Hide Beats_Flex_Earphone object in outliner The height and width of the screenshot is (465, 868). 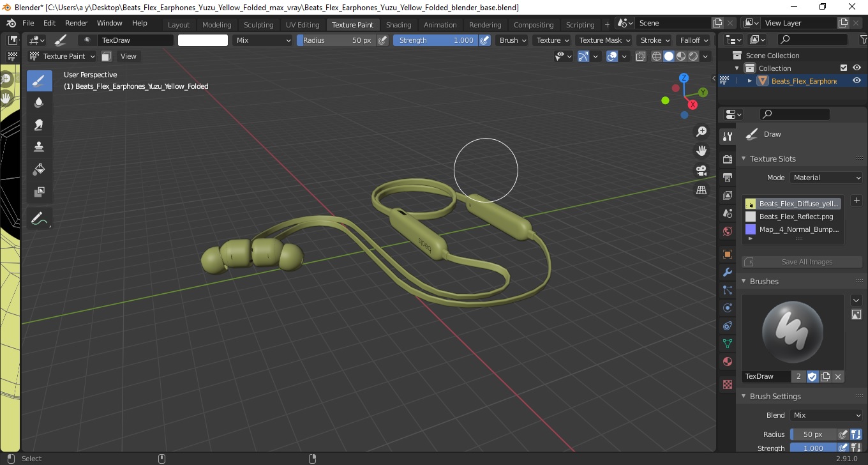click(x=857, y=80)
